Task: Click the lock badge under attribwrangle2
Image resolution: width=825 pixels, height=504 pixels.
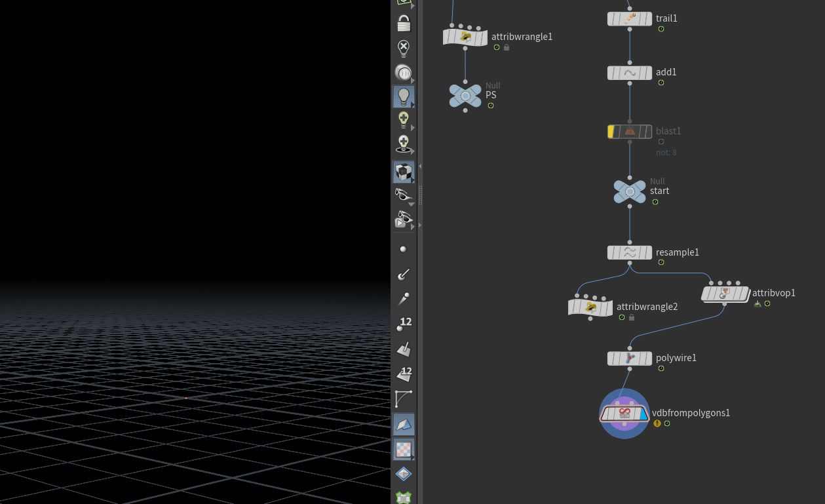Action: 632,317
